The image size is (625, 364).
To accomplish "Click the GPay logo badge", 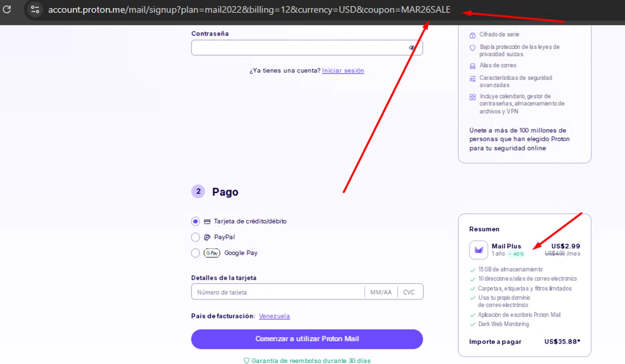I will [212, 253].
